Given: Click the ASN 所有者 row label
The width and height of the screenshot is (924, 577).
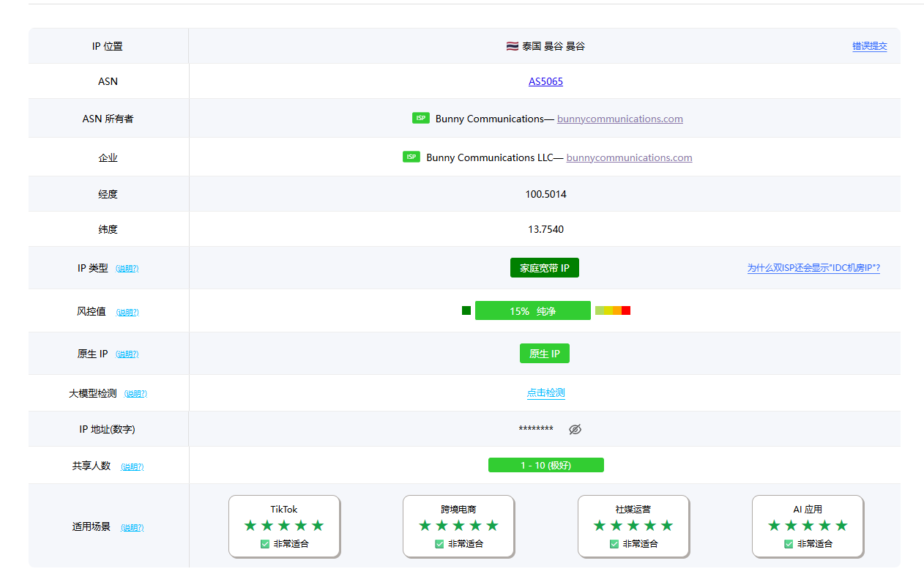Looking at the screenshot, I should coord(108,119).
